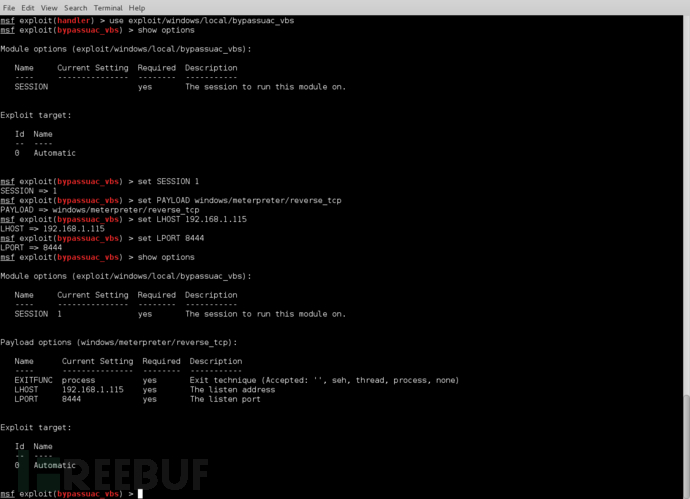The width and height of the screenshot is (690, 499).
Task: Click 'The listen address' description
Action: click(x=232, y=390)
